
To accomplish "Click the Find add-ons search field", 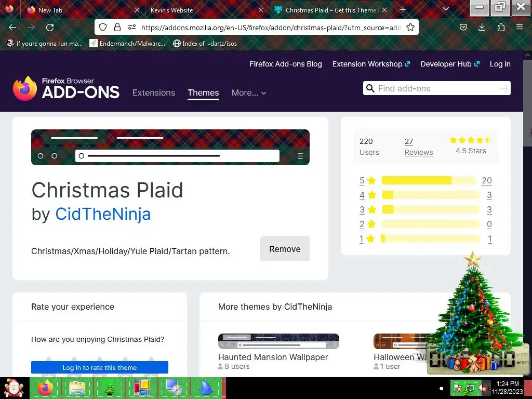I will [x=436, y=88].
